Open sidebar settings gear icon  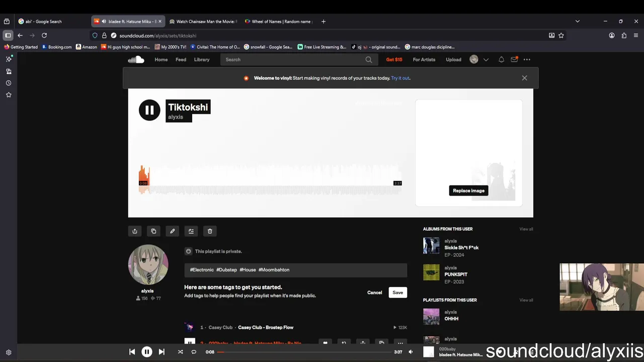tap(9, 353)
